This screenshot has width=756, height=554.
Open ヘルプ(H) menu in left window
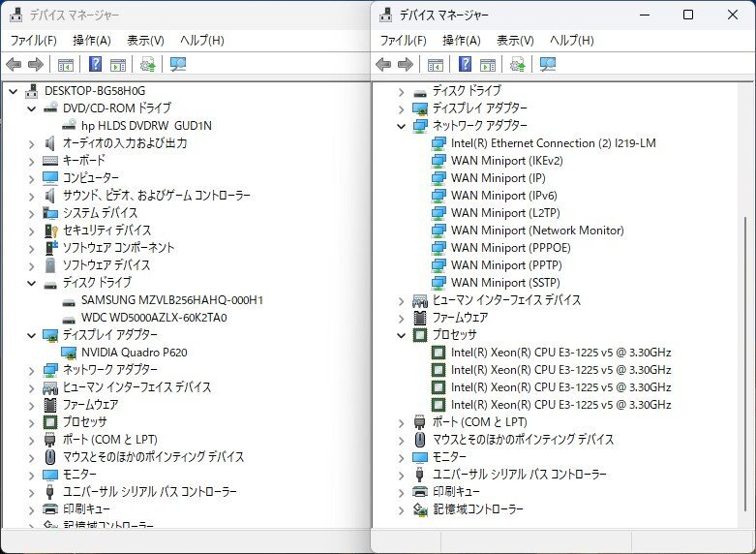pyautogui.click(x=202, y=41)
